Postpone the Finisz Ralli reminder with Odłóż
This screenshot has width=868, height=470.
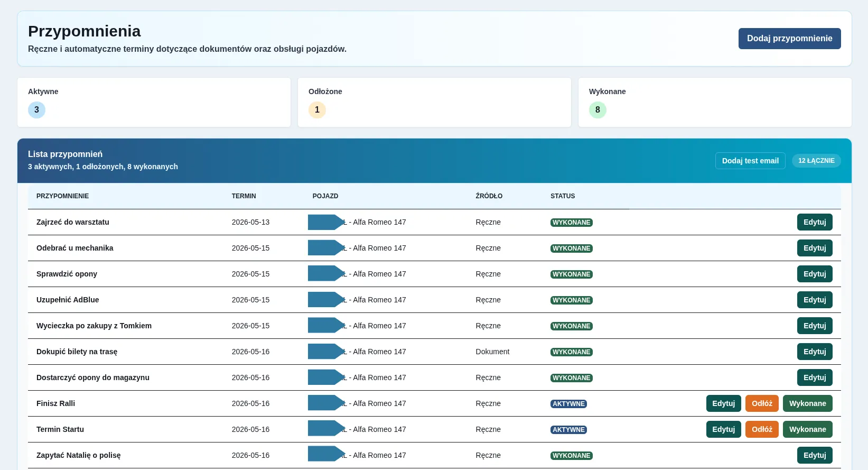click(762, 403)
